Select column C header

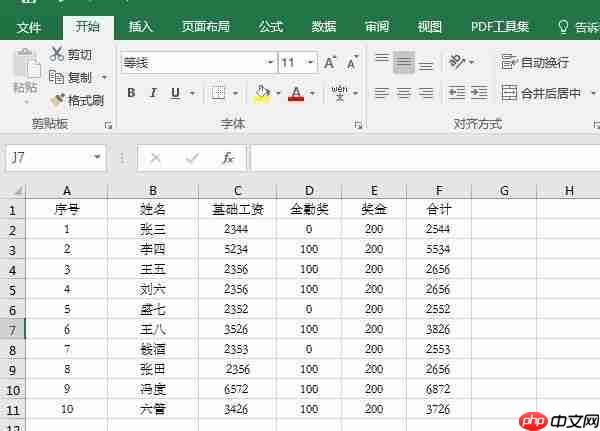(x=237, y=191)
